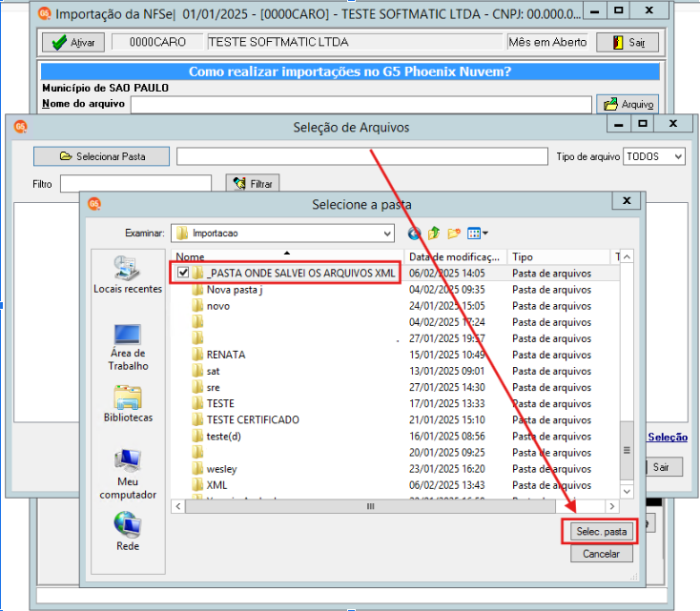Click Arquivo button beside file name
700x611 pixels.
[x=628, y=105]
